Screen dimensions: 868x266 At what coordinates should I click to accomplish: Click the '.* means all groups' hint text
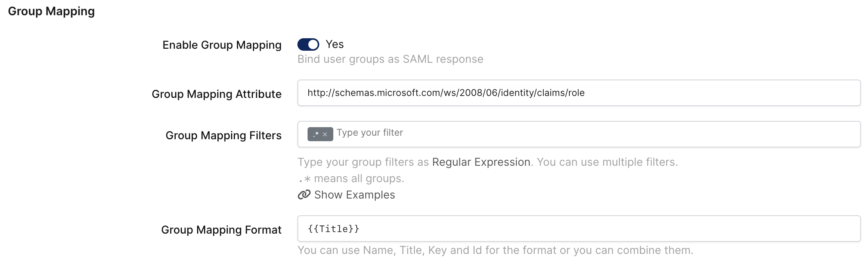[x=351, y=179]
